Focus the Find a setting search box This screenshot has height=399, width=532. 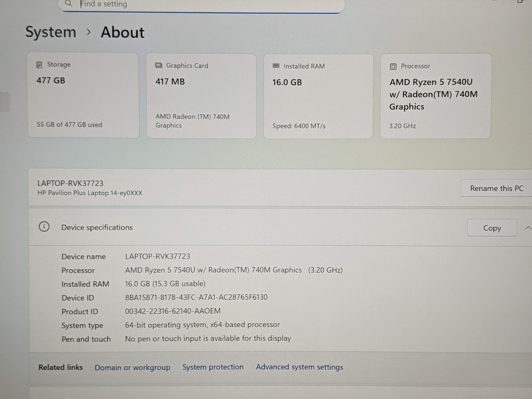[202, 5]
